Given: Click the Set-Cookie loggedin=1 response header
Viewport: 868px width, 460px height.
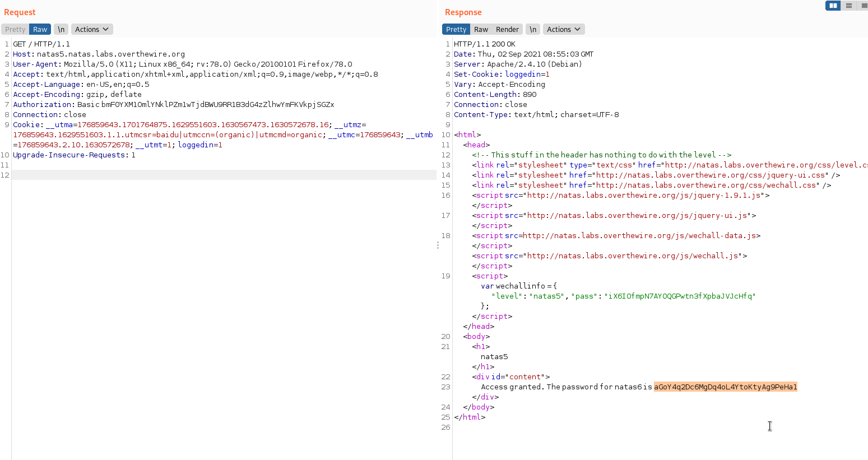Looking at the screenshot, I should [502, 75].
